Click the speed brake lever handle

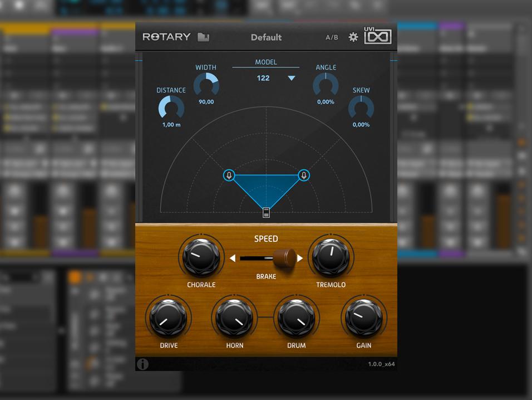[x=285, y=258]
